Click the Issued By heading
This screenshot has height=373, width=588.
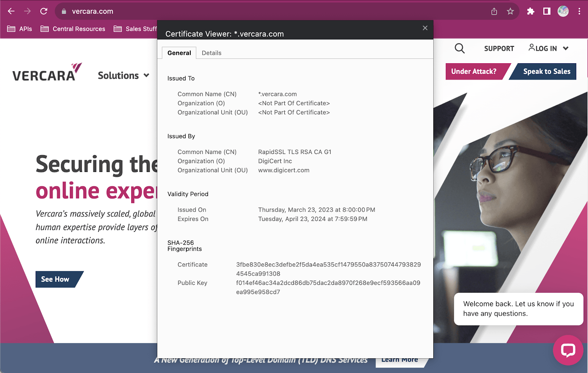pos(181,136)
